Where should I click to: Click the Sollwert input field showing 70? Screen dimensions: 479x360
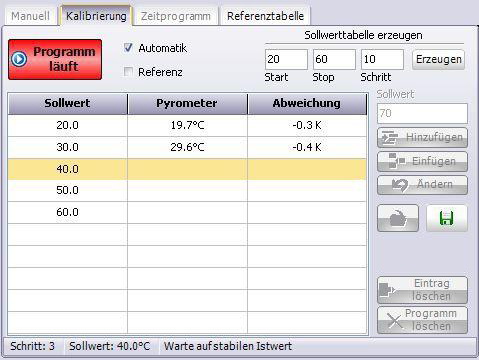(x=422, y=113)
